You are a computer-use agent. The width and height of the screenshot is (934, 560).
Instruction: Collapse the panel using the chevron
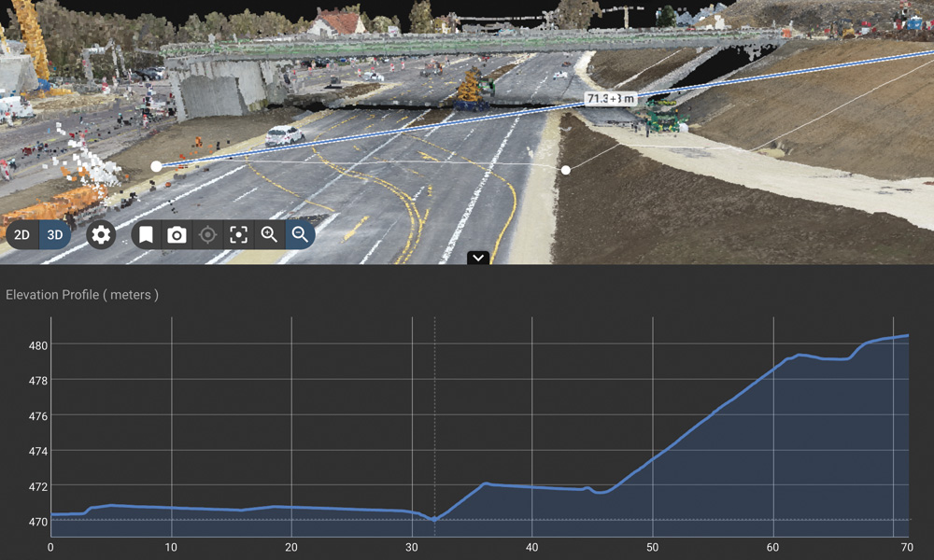coord(477,259)
